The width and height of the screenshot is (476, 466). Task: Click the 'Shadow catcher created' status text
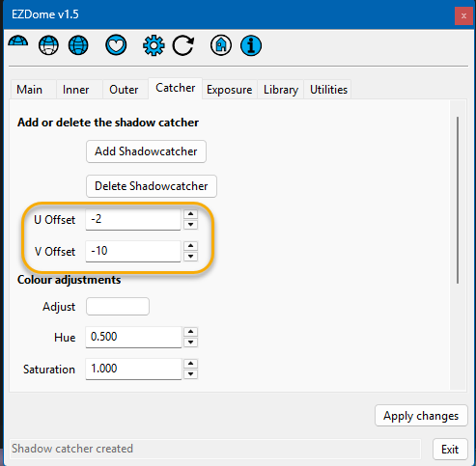(x=72, y=449)
